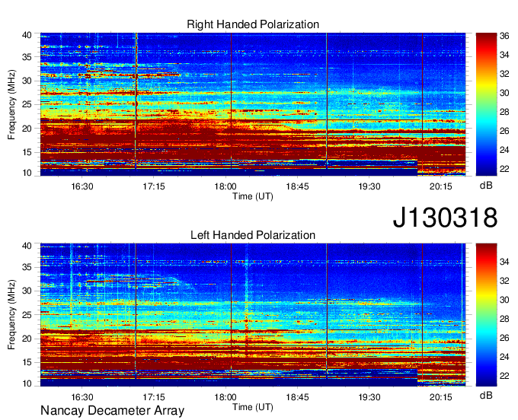This screenshot has height=420, width=518.
Task: Click the 18:00 tick on Right Handed time axis
Action: [225, 186]
